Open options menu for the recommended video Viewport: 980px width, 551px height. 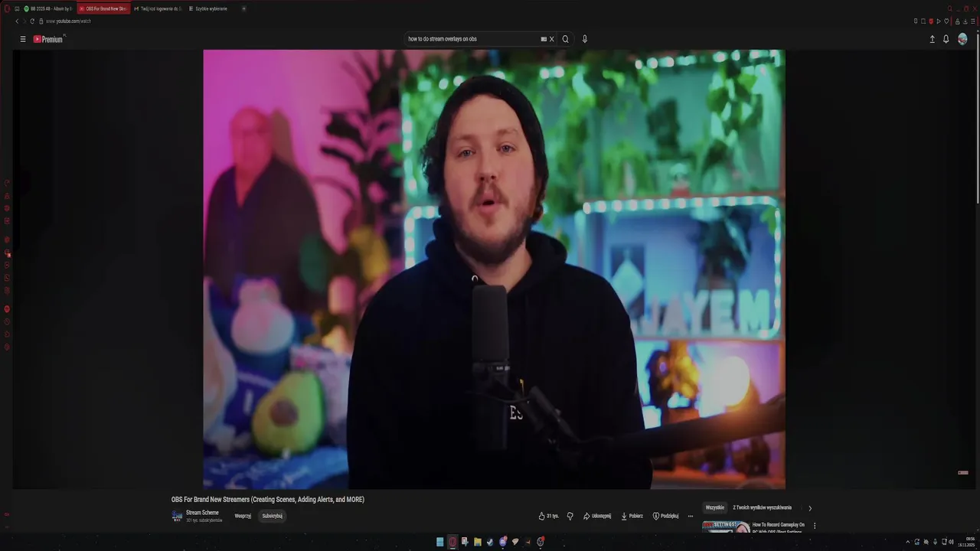[x=815, y=526]
